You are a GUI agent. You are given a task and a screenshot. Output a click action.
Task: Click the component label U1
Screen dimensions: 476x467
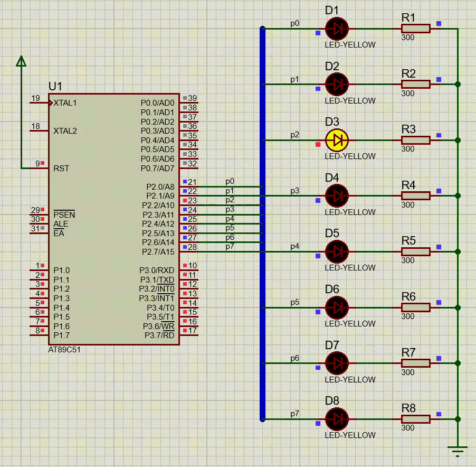tap(55, 86)
